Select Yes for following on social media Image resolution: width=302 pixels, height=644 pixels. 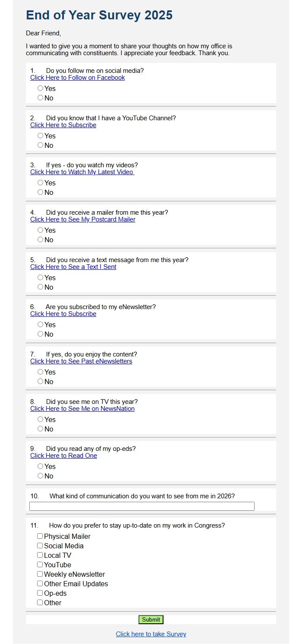[x=41, y=88]
